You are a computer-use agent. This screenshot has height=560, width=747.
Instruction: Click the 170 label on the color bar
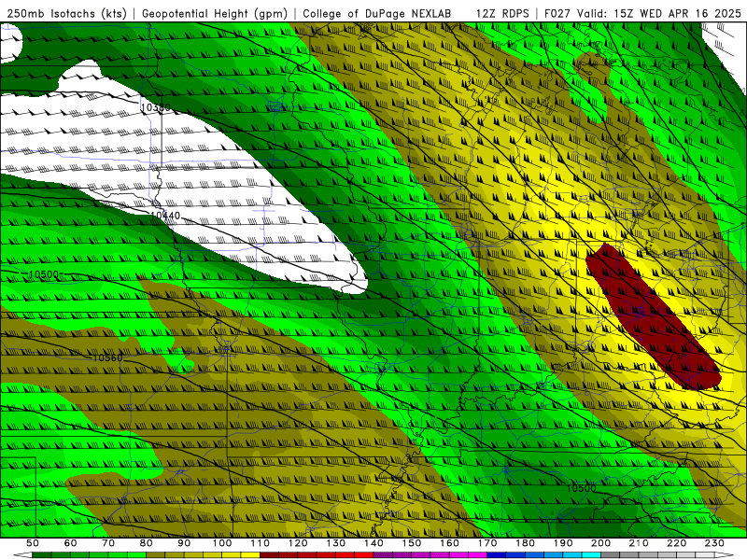(487, 543)
